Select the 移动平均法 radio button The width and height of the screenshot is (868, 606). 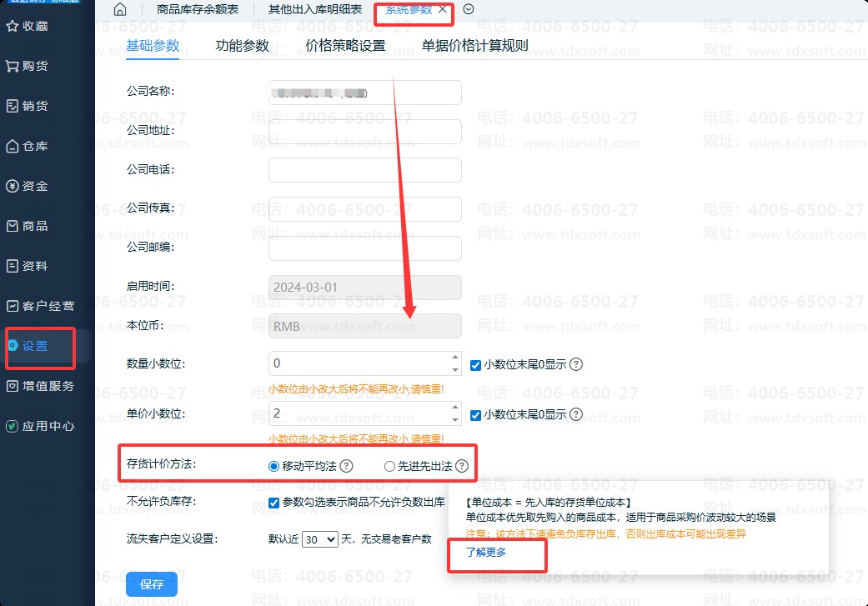click(273, 467)
